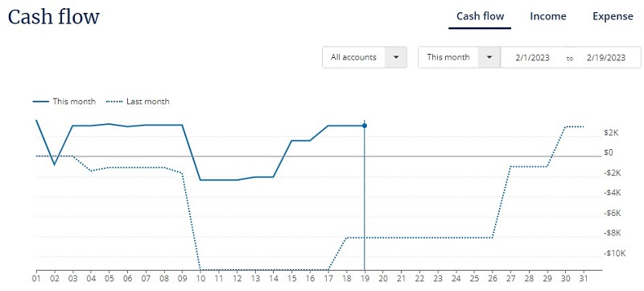The height and width of the screenshot is (291, 644).
Task: Click the $2K axis label
Action: tap(611, 133)
